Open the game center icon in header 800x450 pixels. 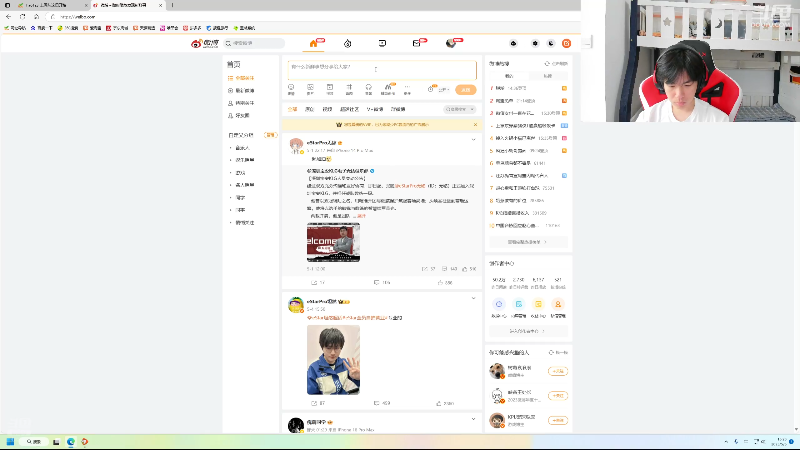pyautogui.click(x=513, y=43)
